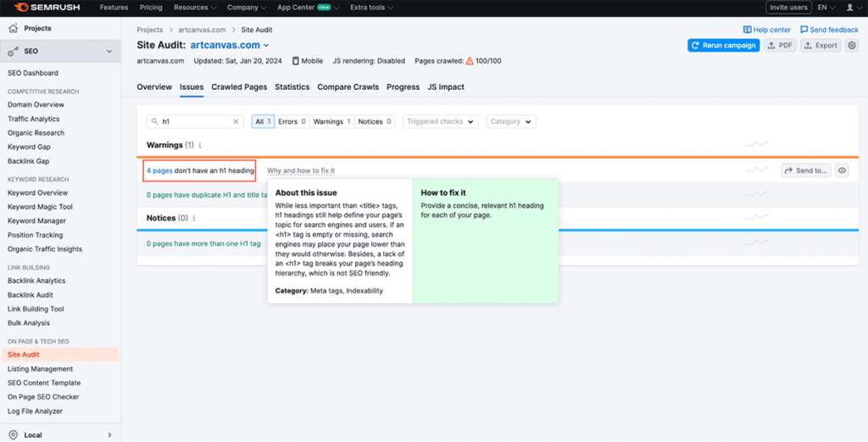This screenshot has height=442, width=868.
Task: Clear the h1 search with X icon
Action: [236, 121]
